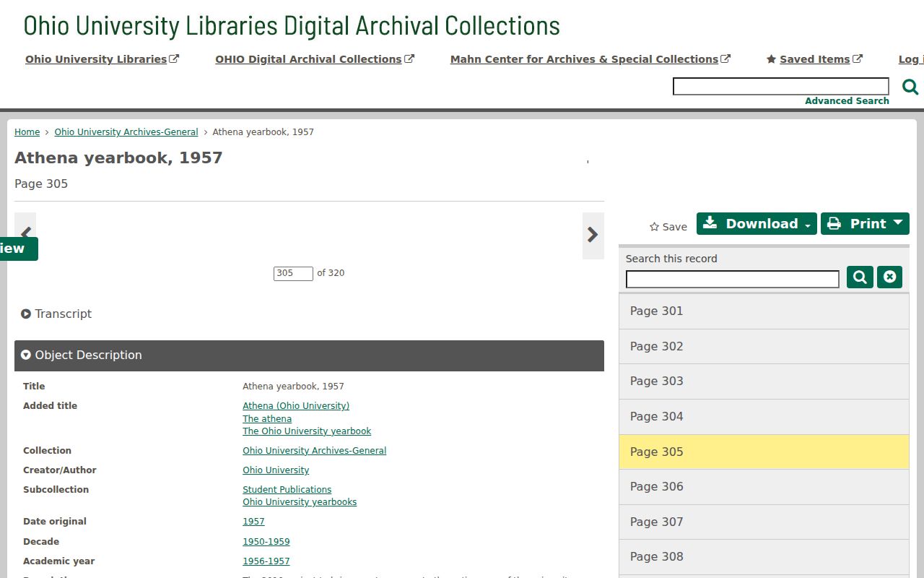The height and width of the screenshot is (578, 924).
Task: Save item with star icon
Action: click(668, 227)
